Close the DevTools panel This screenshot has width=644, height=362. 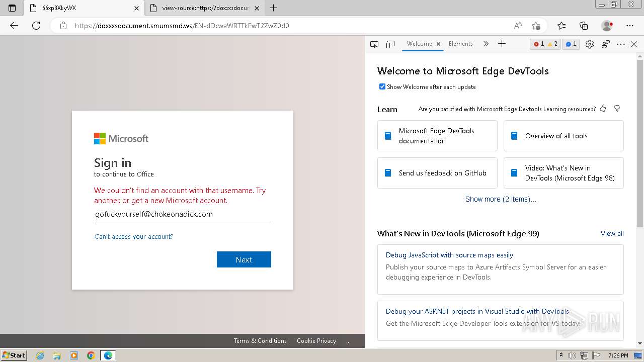click(x=634, y=44)
